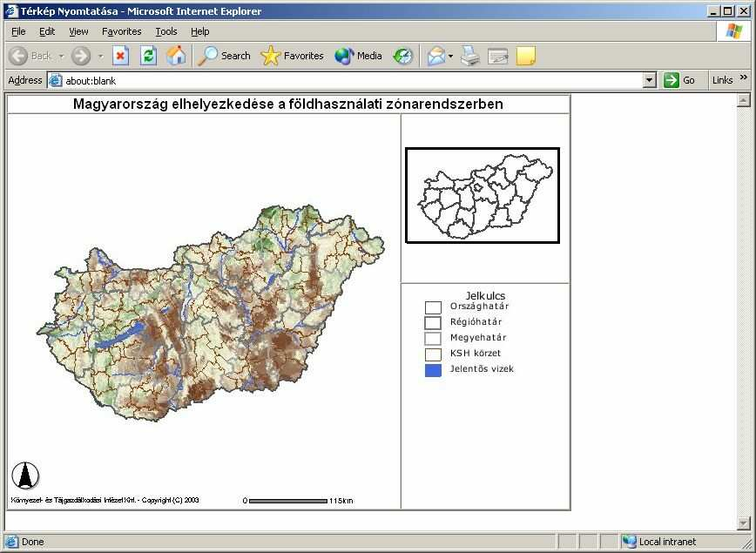This screenshot has width=756, height=553.
Task: Click the Go button
Action: (679, 80)
